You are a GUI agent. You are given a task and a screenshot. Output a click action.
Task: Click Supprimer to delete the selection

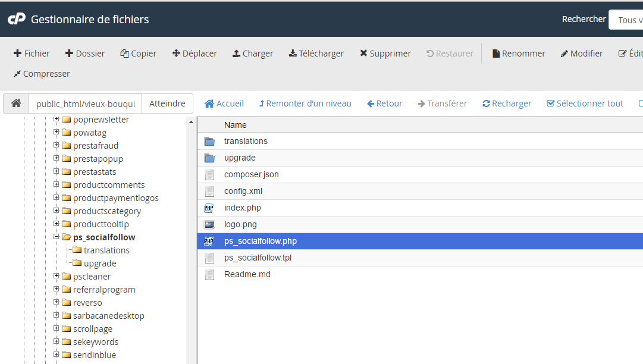pyautogui.click(x=385, y=54)
